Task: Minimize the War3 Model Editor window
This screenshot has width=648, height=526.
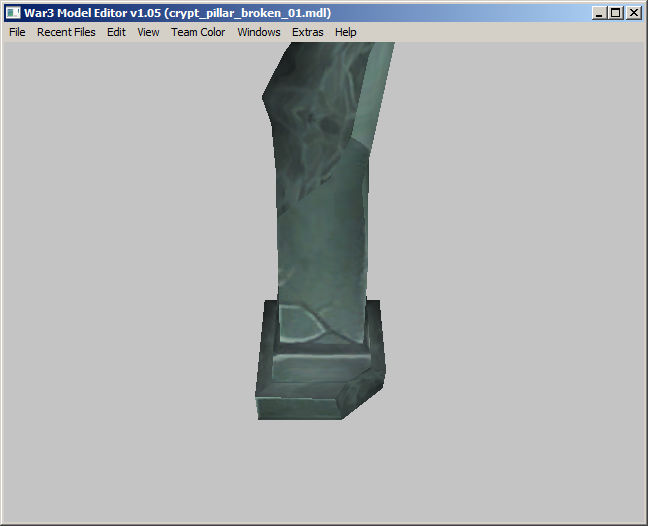Action: [599, 13]
